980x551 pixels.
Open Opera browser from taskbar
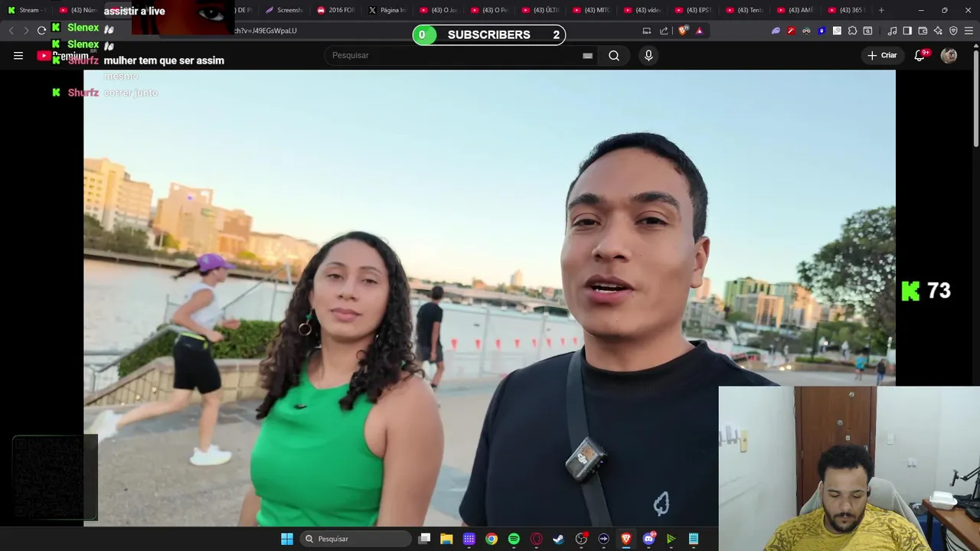pyautogui.click(x=537, y=539)
